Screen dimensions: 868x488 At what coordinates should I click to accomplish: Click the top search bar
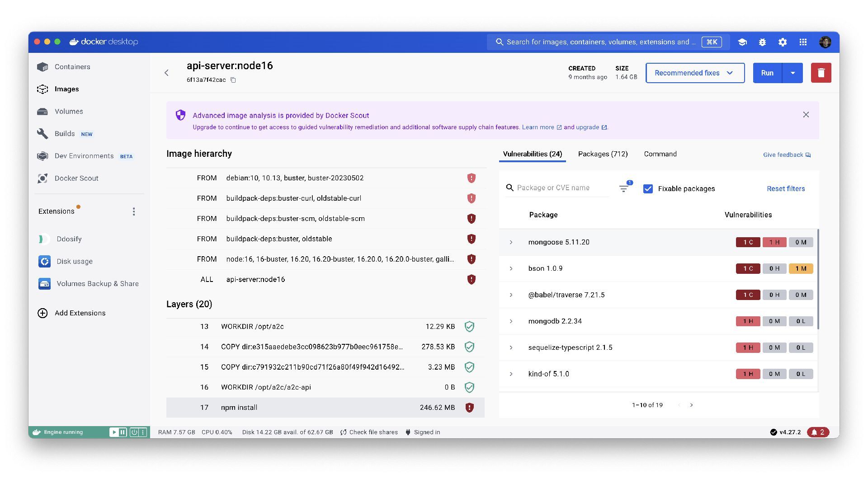(x=608, y=42)
